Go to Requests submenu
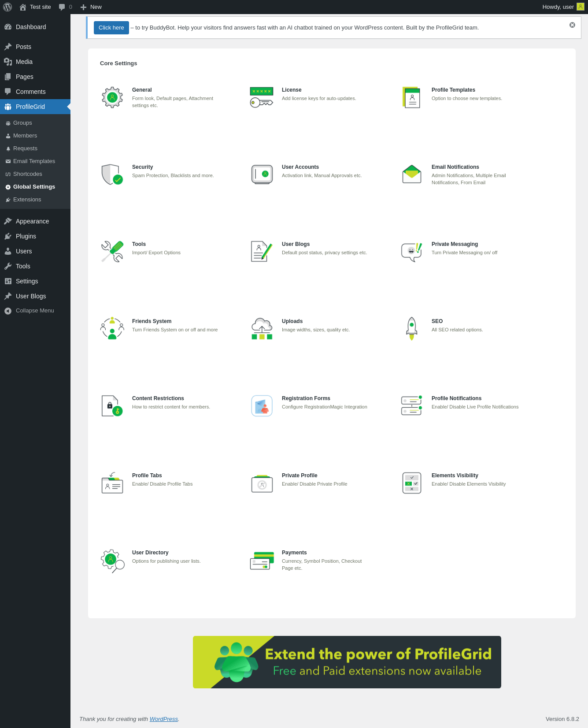 pos(35,149)
